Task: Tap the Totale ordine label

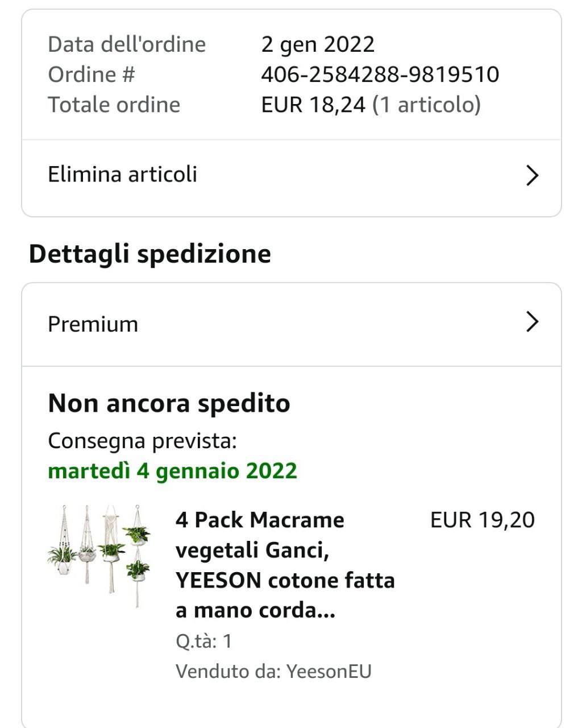Action: (114, 105)
